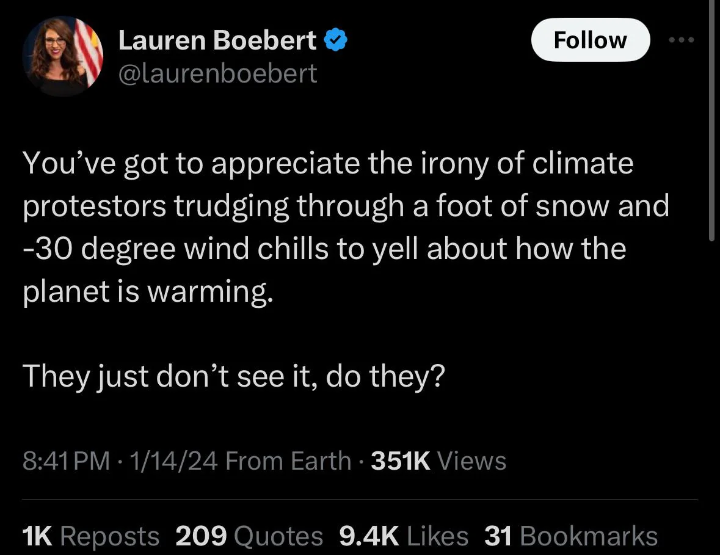The width and height of the screenshot is (720, 555).
Task: Click the blue verified checkmark badge
Action: 338,40
